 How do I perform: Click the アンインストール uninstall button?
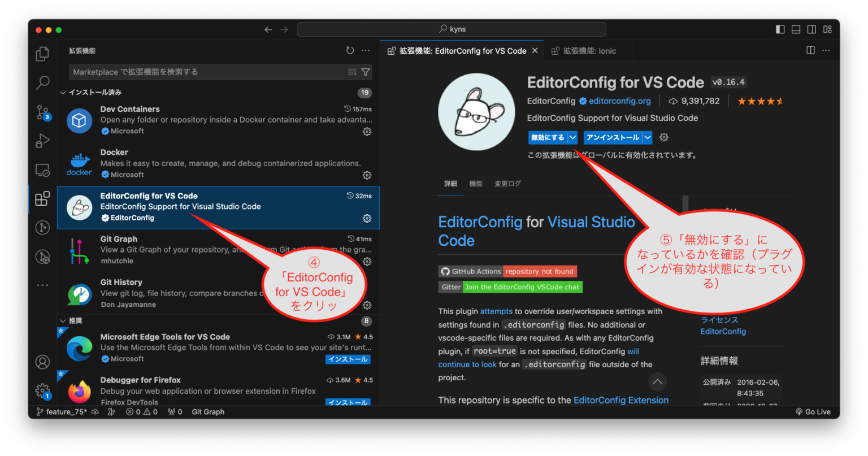tap(613, 137)
